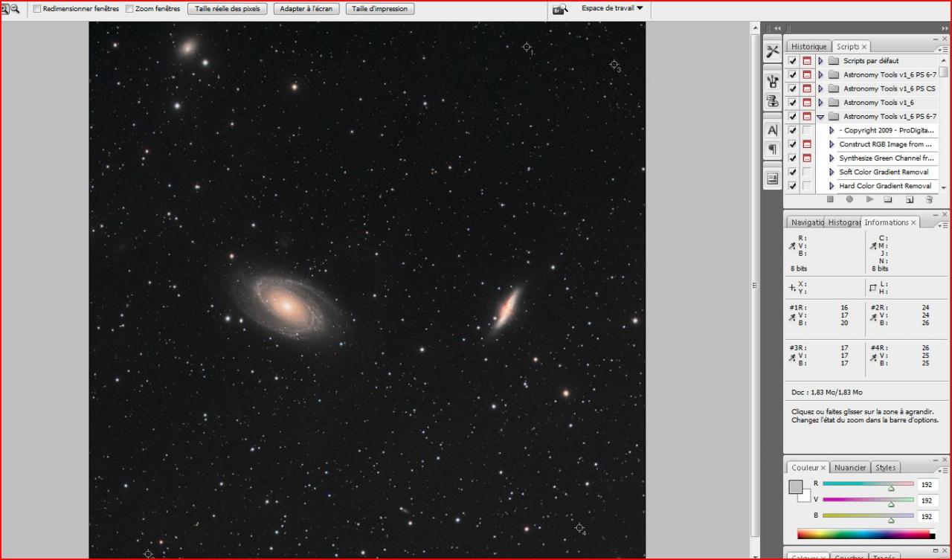Click the B value input field
952x560 pixels.
pyautogui.click(x=927, y=516)
